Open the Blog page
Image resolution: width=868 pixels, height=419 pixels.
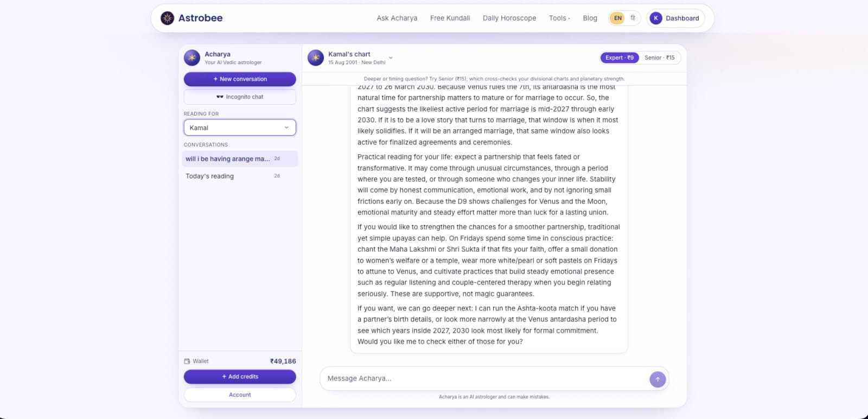(x=590, y=18)
